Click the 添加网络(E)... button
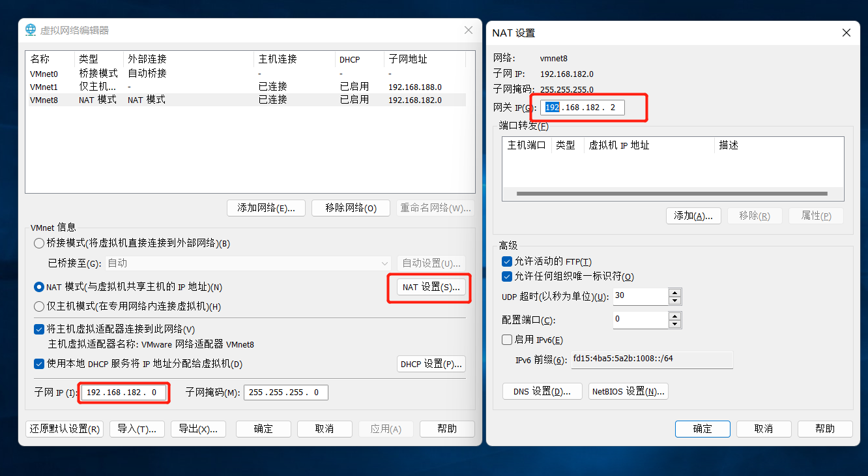868x476 pixels. tap(266, 208)
